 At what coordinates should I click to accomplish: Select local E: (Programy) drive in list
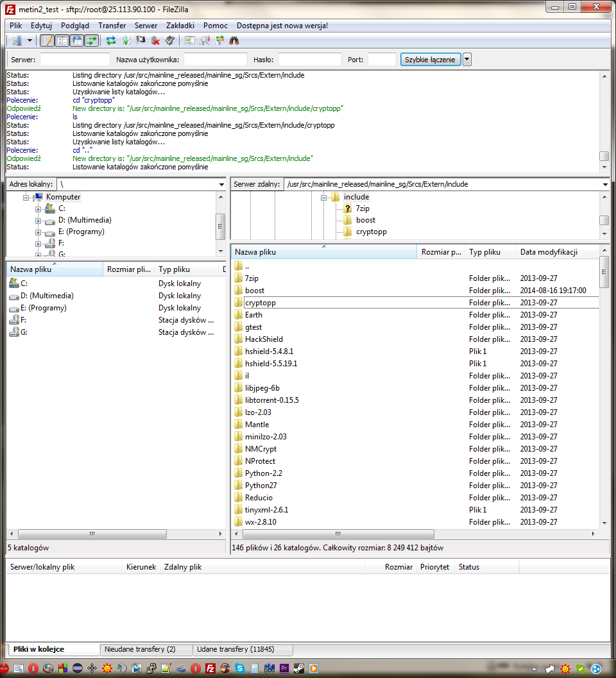[43, 308]
